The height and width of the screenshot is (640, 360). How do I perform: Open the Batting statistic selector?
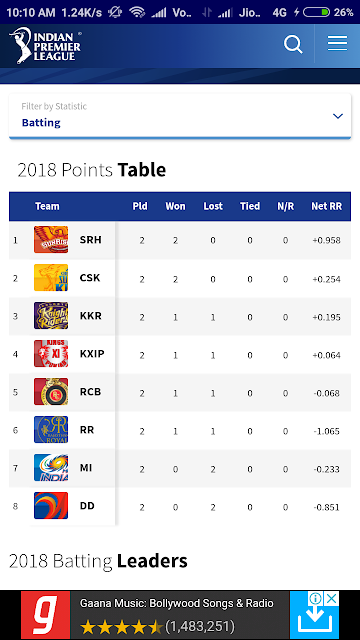180,116
